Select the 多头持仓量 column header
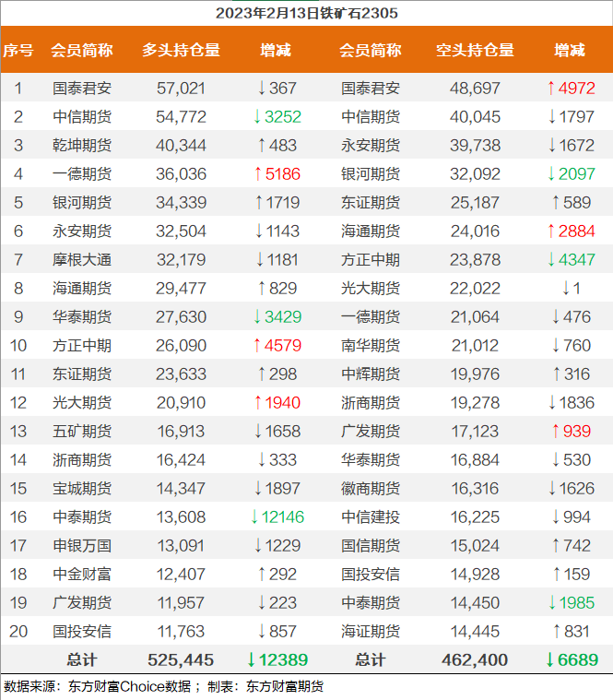Viewport: 613px width, 700px height. (181, 50)
